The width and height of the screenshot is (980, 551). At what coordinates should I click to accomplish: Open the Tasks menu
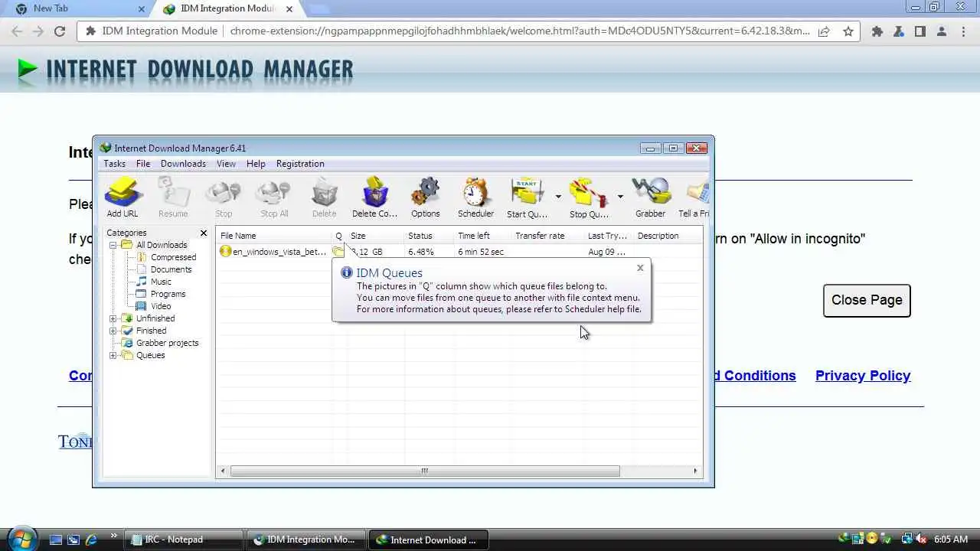tap(114, 164)
